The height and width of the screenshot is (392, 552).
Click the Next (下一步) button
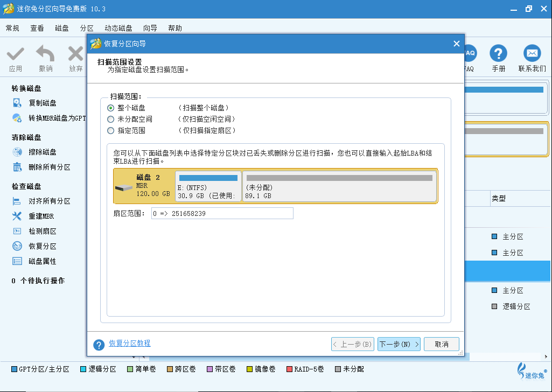399,344
